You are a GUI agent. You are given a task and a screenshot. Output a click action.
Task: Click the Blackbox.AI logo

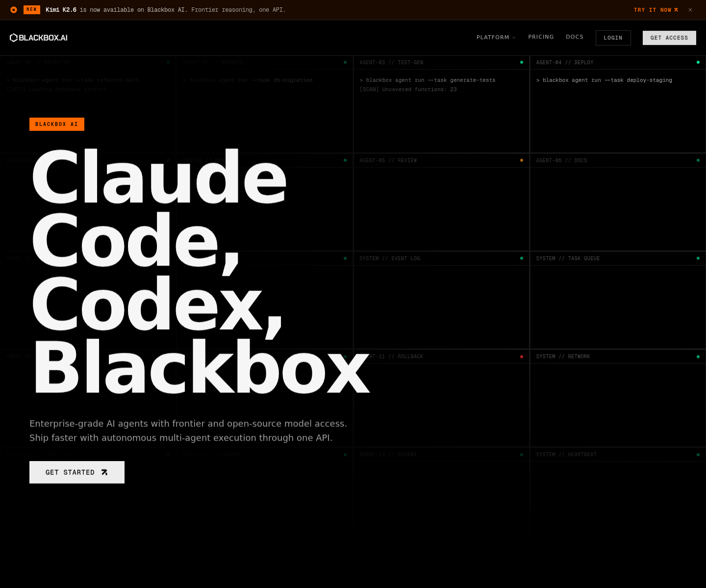coord(39,38)
